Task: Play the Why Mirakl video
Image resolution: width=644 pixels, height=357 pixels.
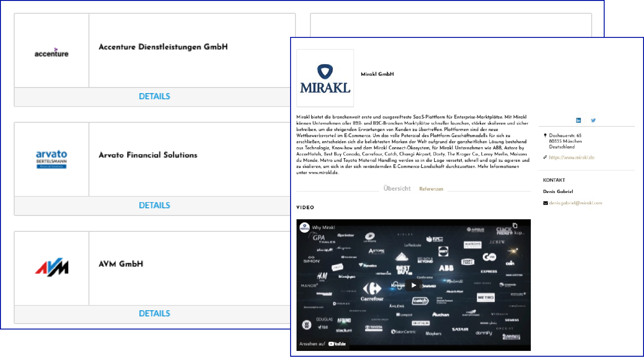Action: [414, 285]
